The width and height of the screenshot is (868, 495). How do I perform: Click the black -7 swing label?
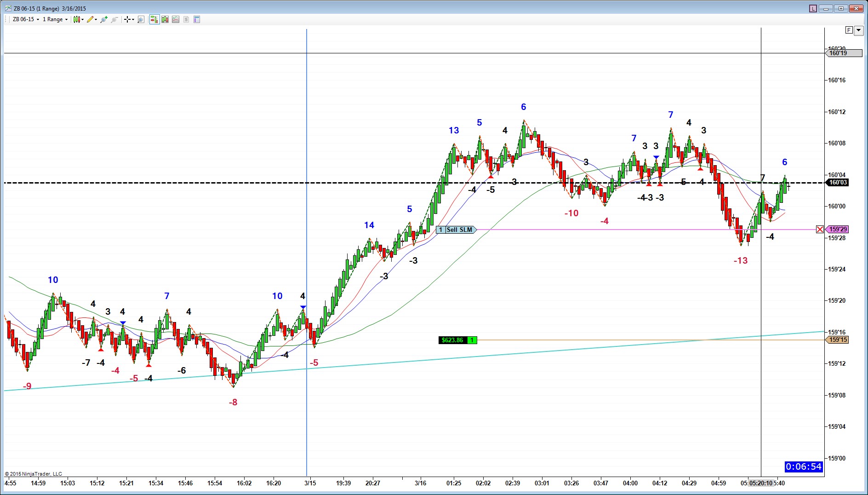(86, 363)
